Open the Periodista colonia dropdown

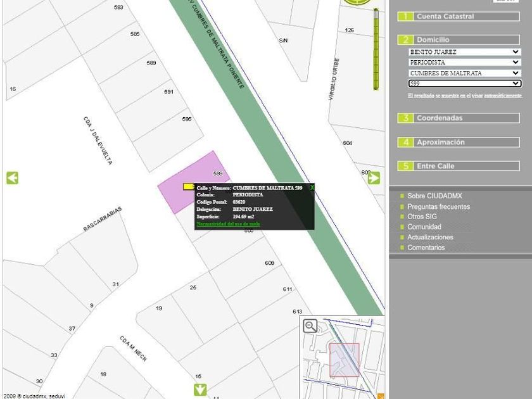(464, 63)
